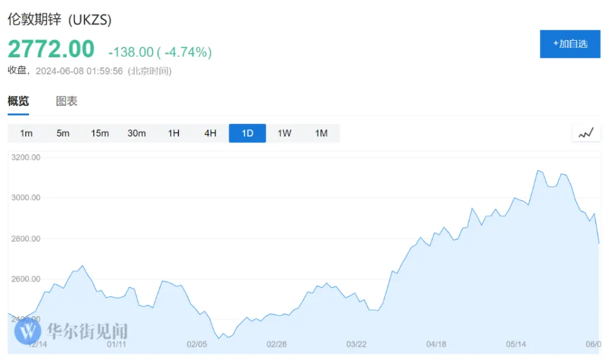
Task: Choose the 15m interval
Action: (x=100, y=133)
